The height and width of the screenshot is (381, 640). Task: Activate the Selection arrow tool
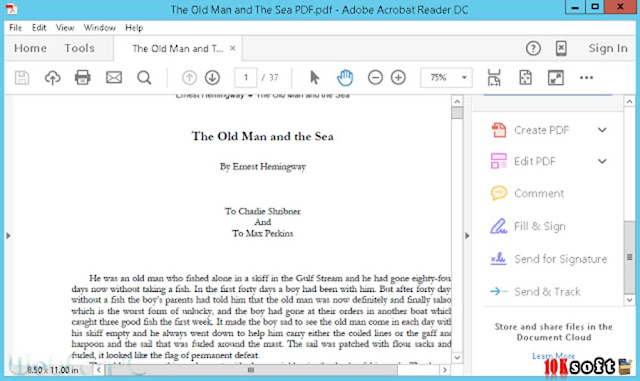click(x=314, y=78)
